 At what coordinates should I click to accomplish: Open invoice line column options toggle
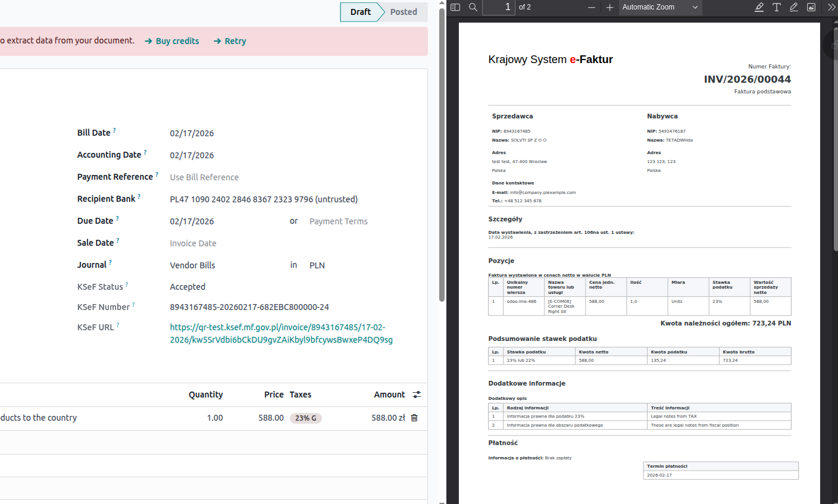click(x=417, y=395)
